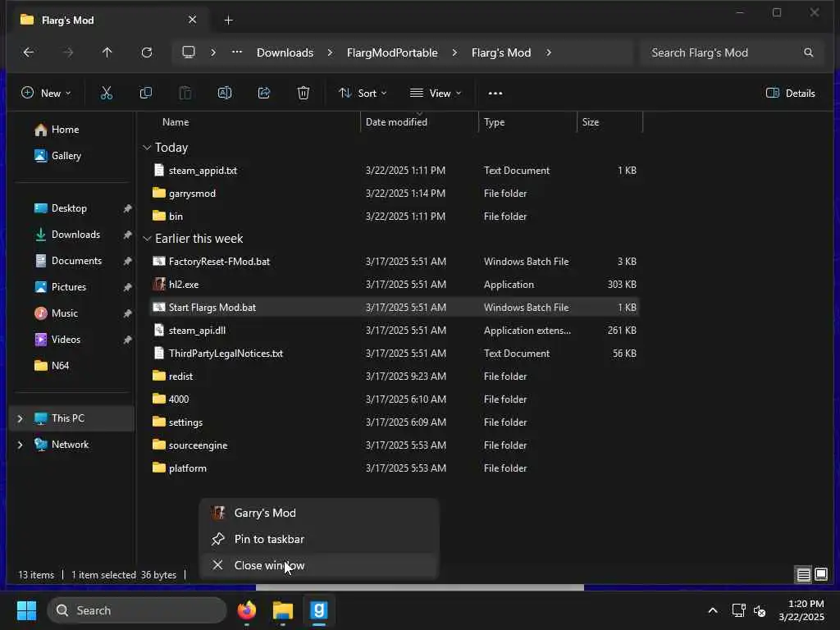Go to Downloads breadcrumb

[285, 52]
